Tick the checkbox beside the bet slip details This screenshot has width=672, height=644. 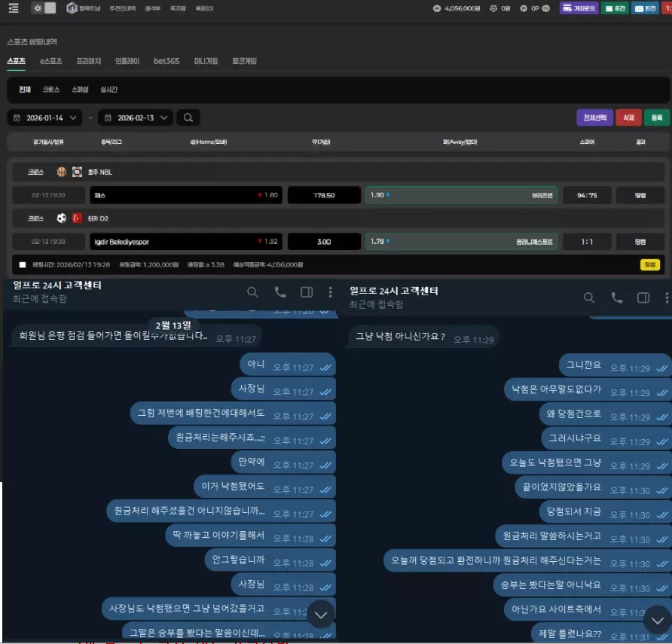(x=22, y=265)
